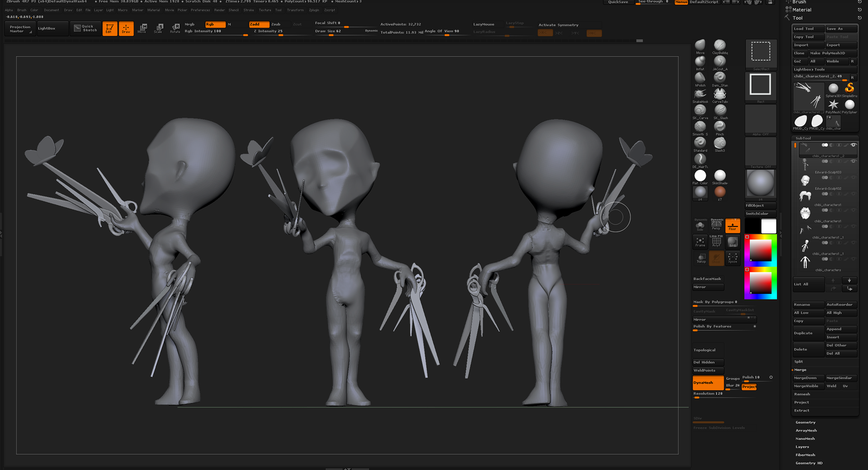The height and width of the screenshot is (470, 868).
Task: Expand the ArrayMesh subpalette
Action: click(806, 431)
